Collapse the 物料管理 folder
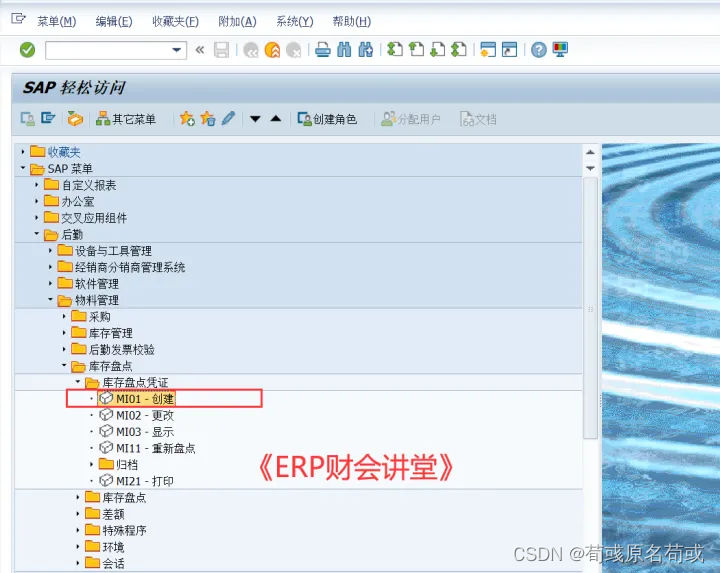This screenshot has width=720, height=573. click(51, 299)
